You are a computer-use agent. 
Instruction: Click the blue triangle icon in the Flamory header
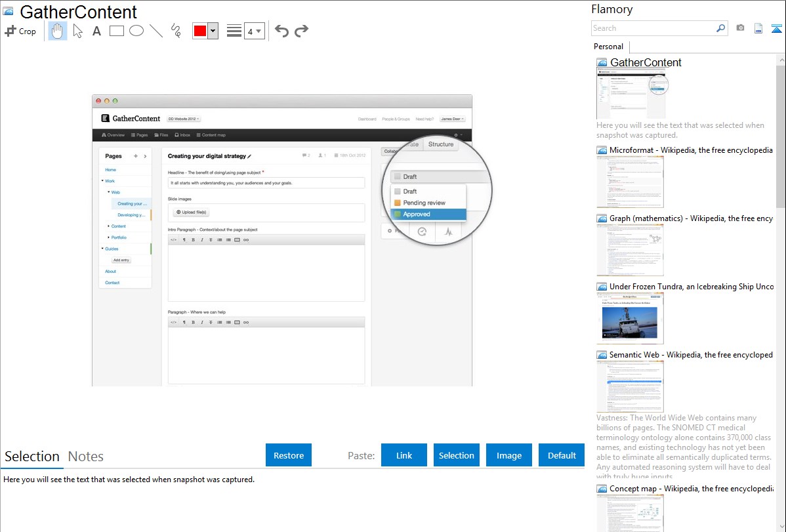(776, 28)
